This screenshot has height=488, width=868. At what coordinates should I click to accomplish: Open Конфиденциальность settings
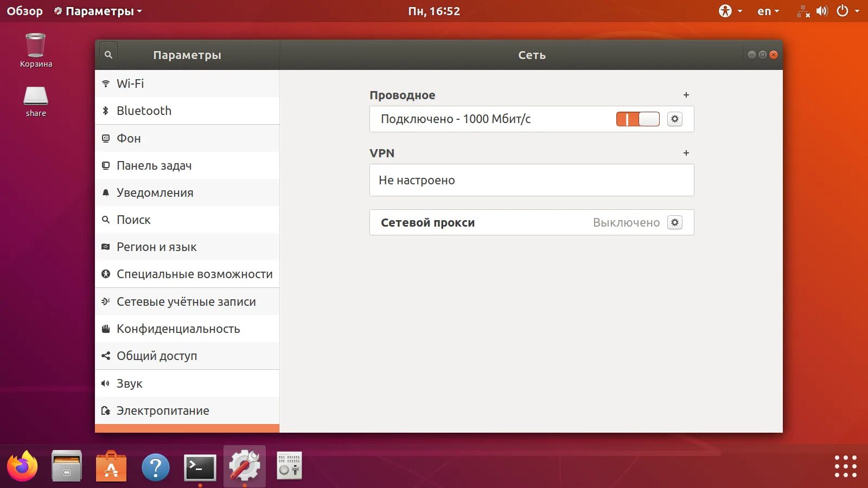coord(187,329)
